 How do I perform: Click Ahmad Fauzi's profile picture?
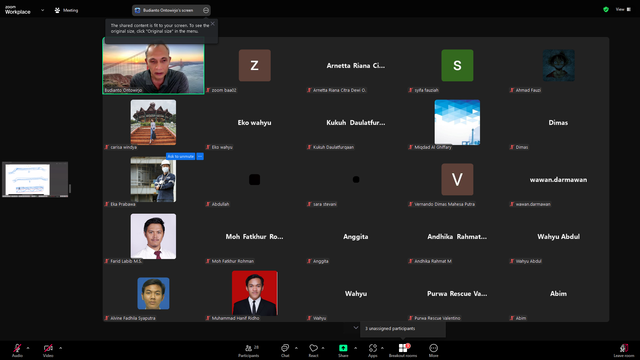tap(558, 65)
